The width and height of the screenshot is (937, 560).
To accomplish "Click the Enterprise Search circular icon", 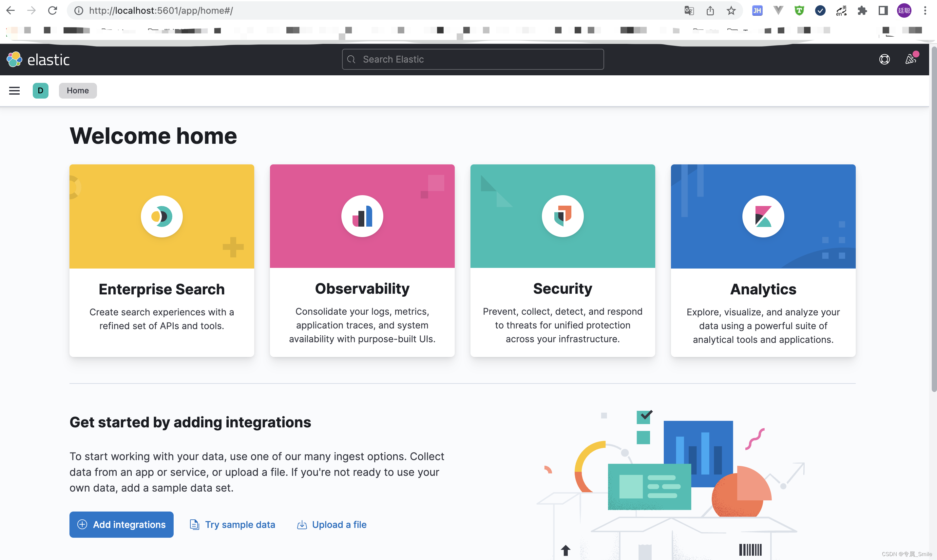I will [x=162, y=216].
